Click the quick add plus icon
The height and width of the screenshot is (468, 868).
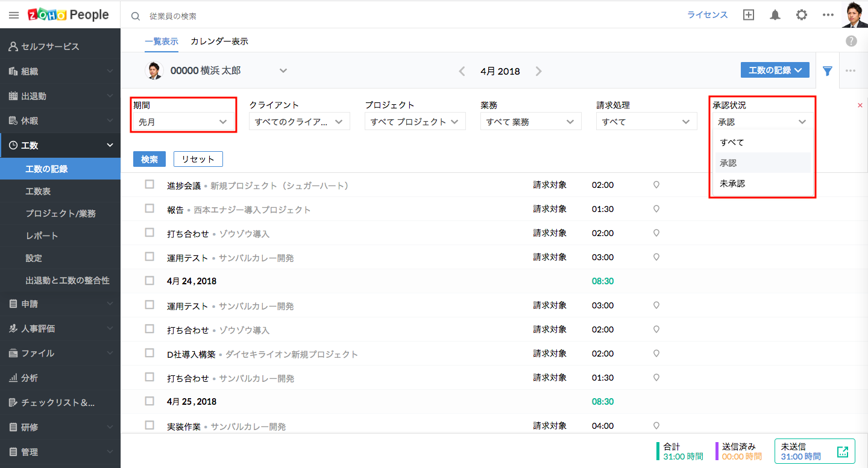click(x=749, y=15)
